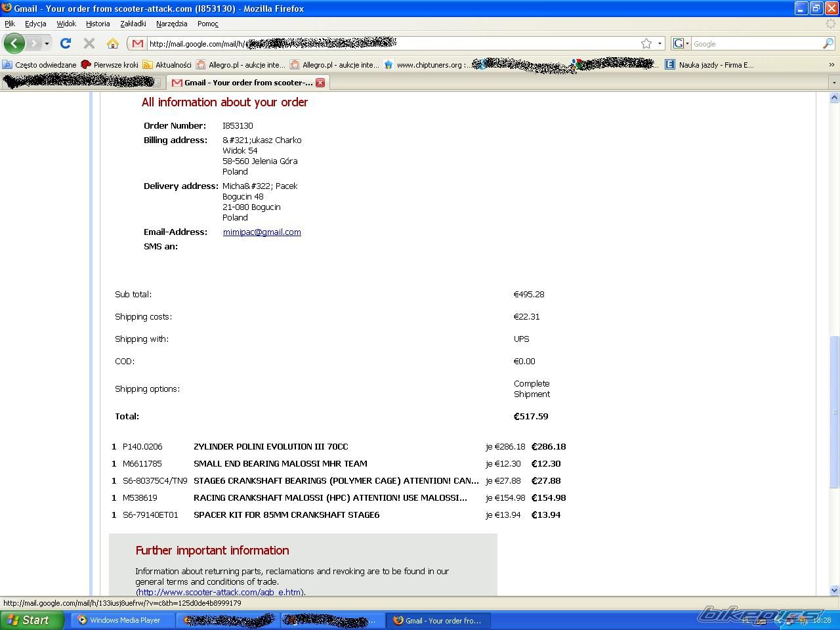The height and width of the screenshot is (630, 840).
Task: Open the list all tabs dropdown
Action: (834, 83)
